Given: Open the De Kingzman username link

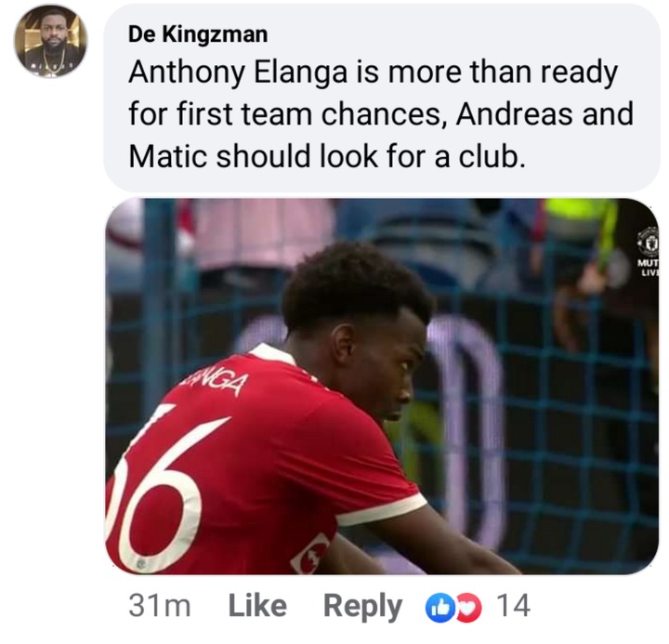Looking at the screenshot, I should coord(198,33).
